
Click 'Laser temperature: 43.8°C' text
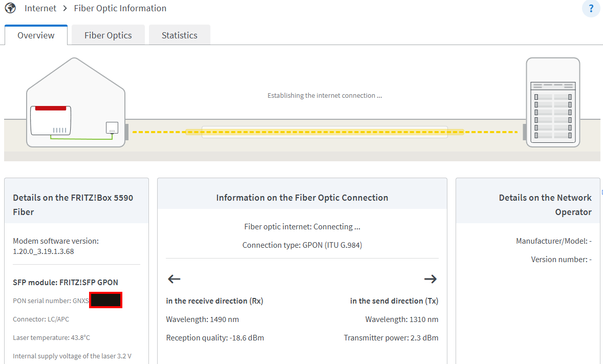(x=52, y=338)
